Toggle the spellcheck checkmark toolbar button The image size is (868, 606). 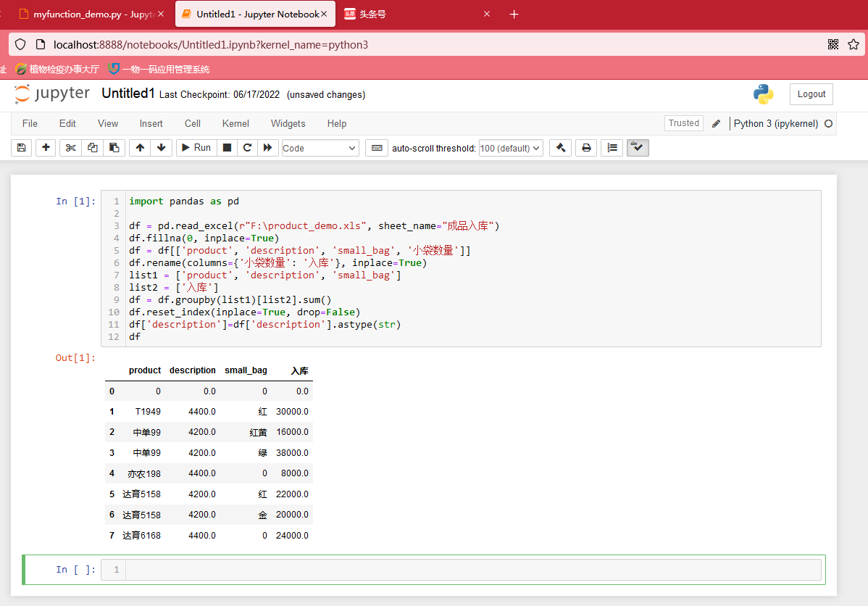tap(638, 148)
